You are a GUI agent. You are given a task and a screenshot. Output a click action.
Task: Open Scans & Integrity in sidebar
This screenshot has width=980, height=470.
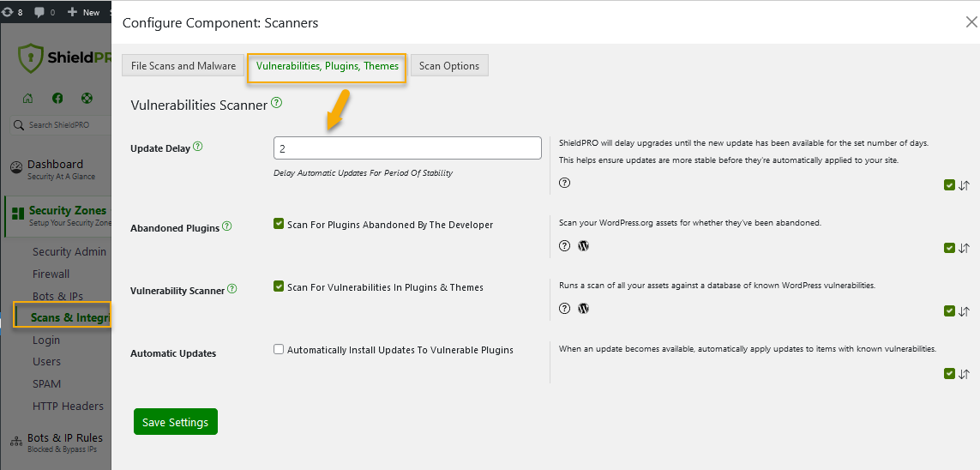pyautogui.click(x=70, y=317)
